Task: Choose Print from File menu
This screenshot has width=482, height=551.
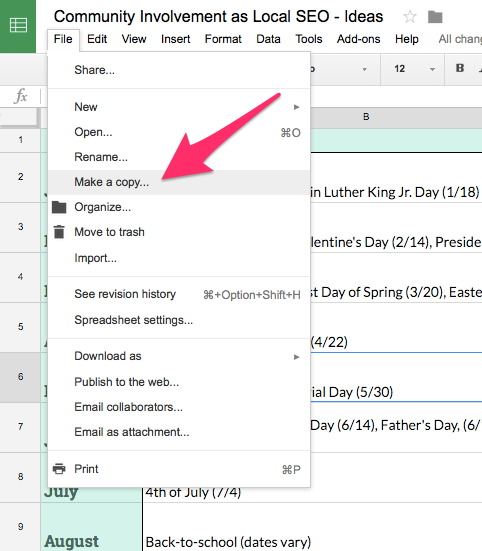Action: point(179,469)
